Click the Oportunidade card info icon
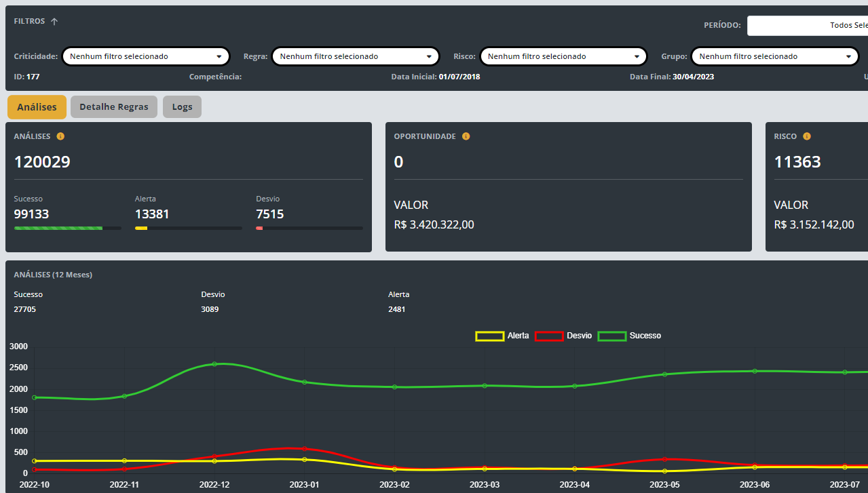868x493 pixels. 466,136
